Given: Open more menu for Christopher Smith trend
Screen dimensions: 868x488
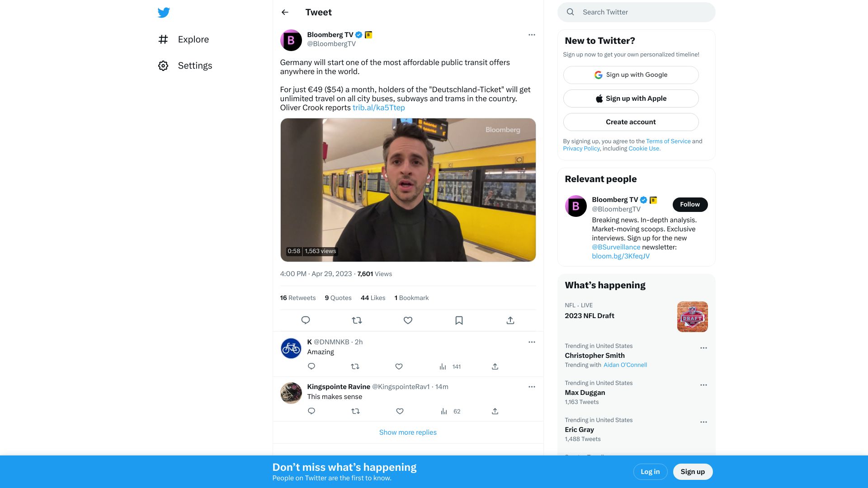Looking at the screenshot, I should coord(703,348).
